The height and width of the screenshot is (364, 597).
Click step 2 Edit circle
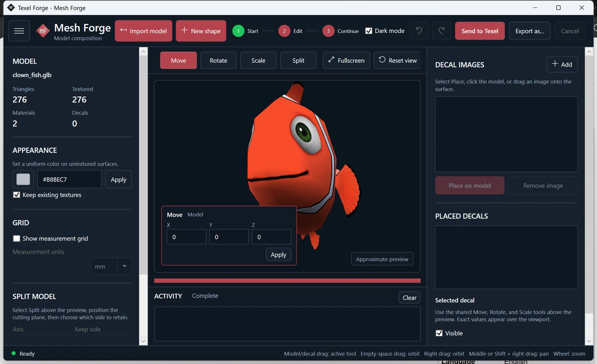click(x=284, y=31)
